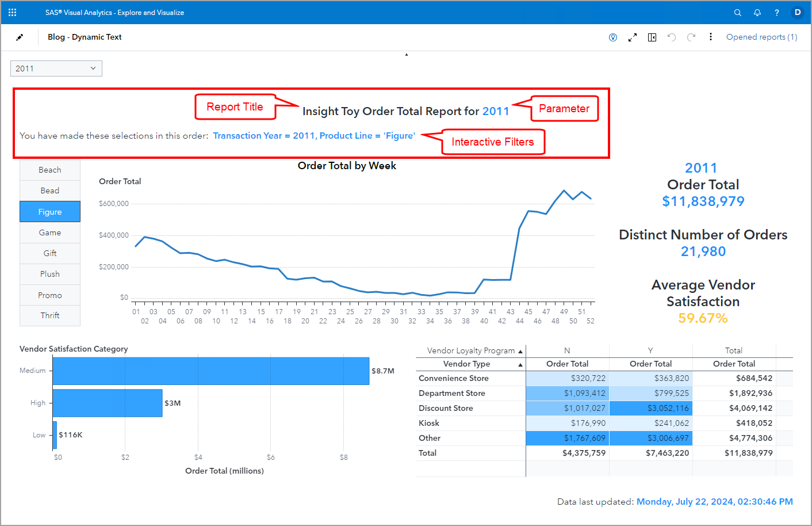The width and height of the screenshot is (812, 526).
Task: Select Beach in the product line list
Action: point(49,169)
